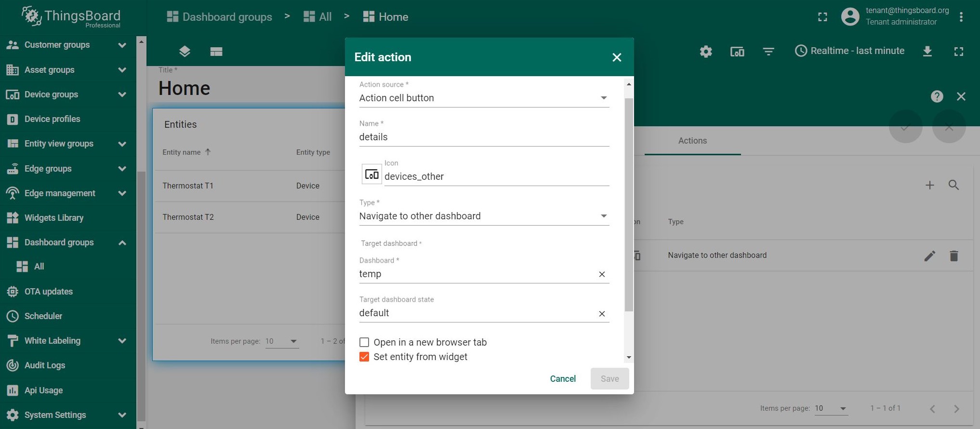Viewport: 980px width, 429px height.
Task: Click the Edge groups router icon
Action: pos(13,169)
